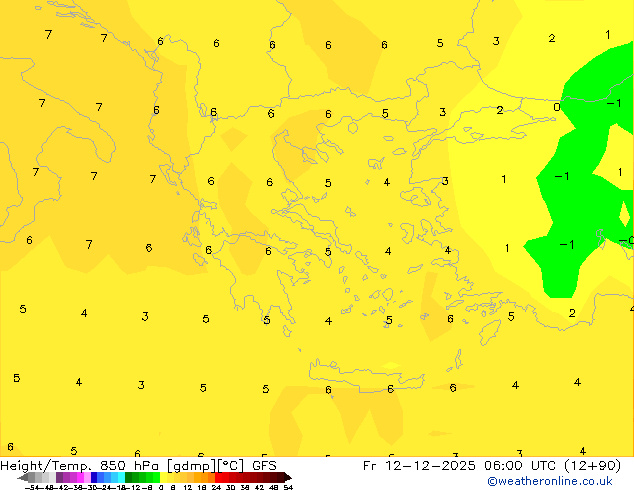Image resolution: width=634 pixels, height=490 pixels.
Task: Click the "Fr 12-12-2025" date text
Action: point(419,466)
